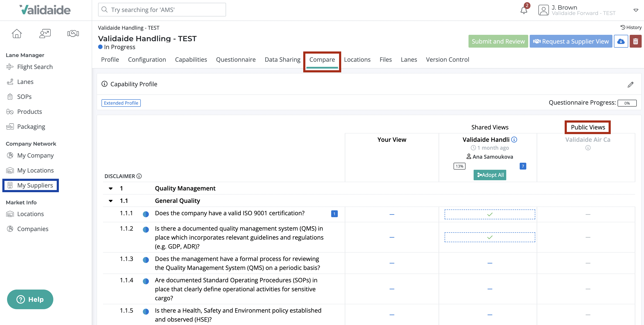Open the History link

[x=631, y=27]
